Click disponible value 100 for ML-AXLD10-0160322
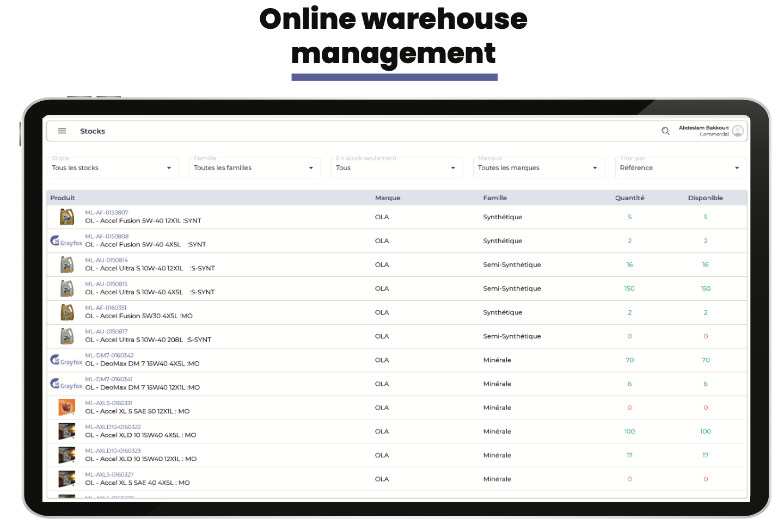The image size is (778, 532). 706,431
